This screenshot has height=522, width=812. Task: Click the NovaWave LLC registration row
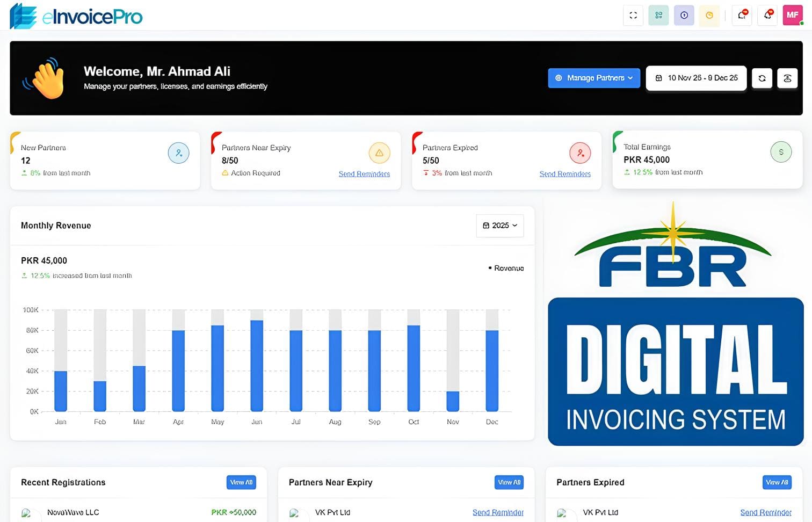(139, 513)
